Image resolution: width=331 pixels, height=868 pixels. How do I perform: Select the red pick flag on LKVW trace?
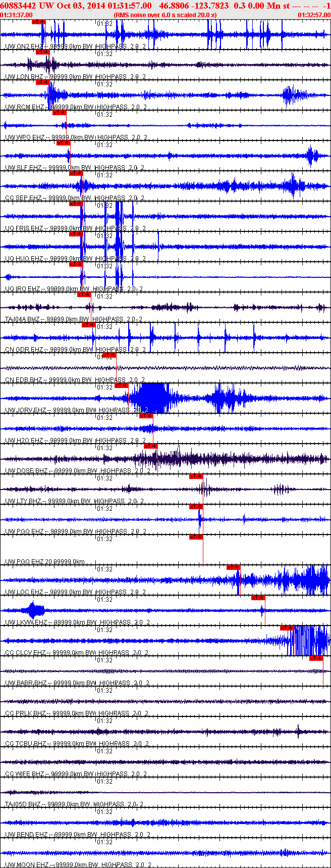[258, 598]
